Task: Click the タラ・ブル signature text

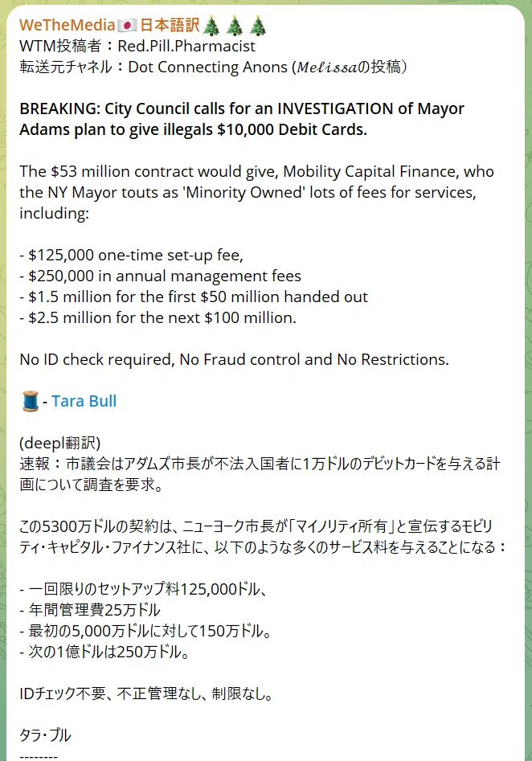Action: point(45,735)
